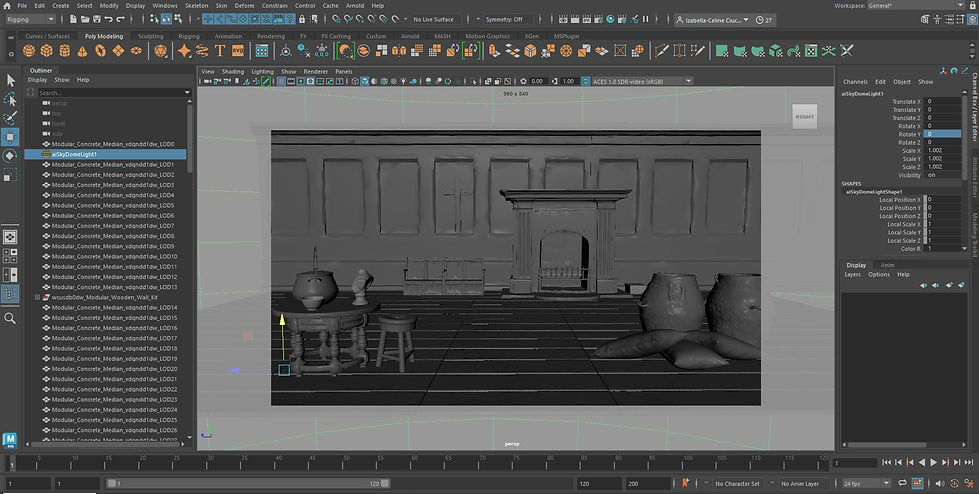
Task: Open the Arnold menu
Action: coord(355,6)
